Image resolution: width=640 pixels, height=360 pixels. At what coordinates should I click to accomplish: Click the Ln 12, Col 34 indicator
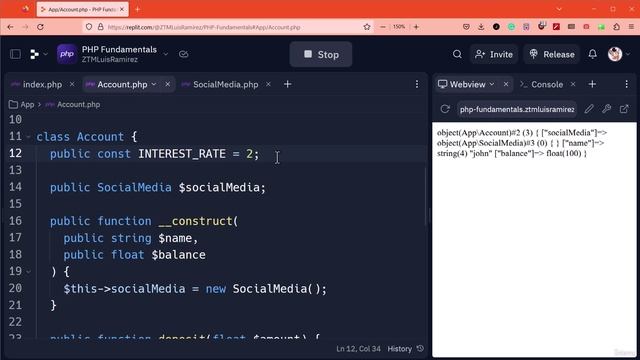pos(358,349)
